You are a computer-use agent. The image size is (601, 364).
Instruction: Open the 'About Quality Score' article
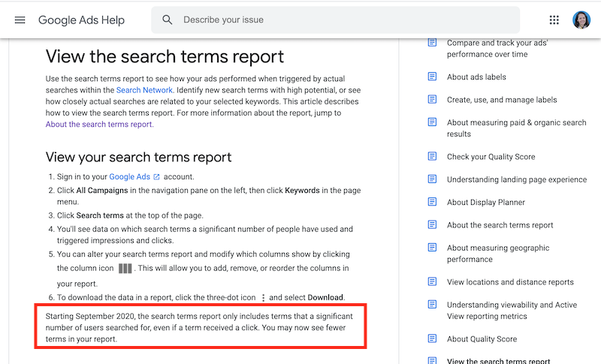[482, 339]
